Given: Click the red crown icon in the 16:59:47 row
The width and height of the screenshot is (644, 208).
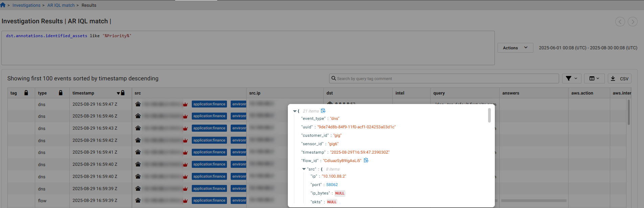Looking at the screenshot, I should 185,105.
